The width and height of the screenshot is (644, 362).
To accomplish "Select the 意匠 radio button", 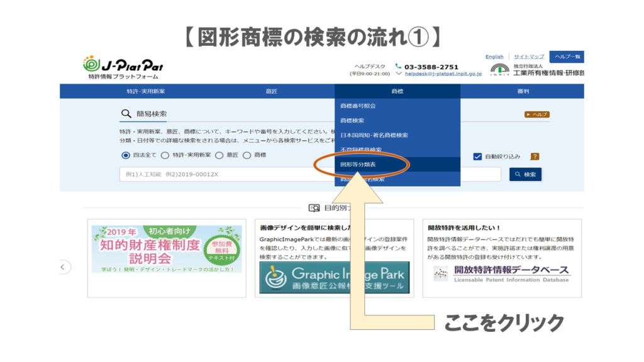I will click(219, 156).
